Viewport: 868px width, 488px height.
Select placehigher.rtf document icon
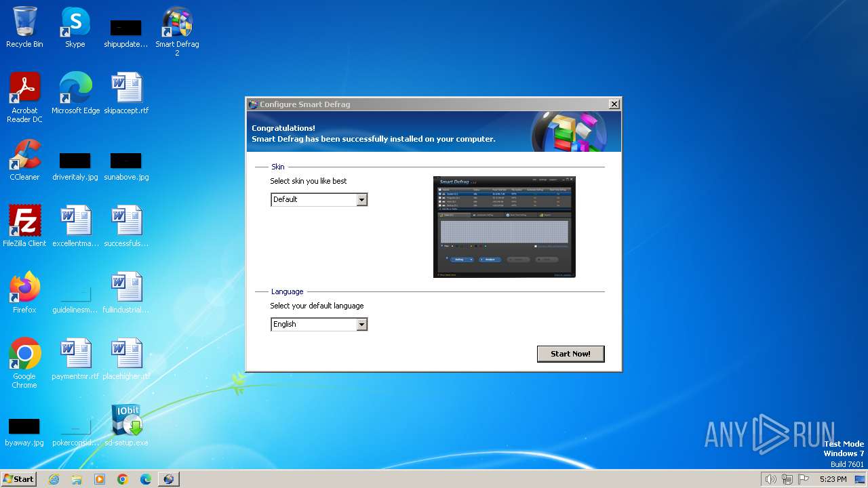pos(126,359)
